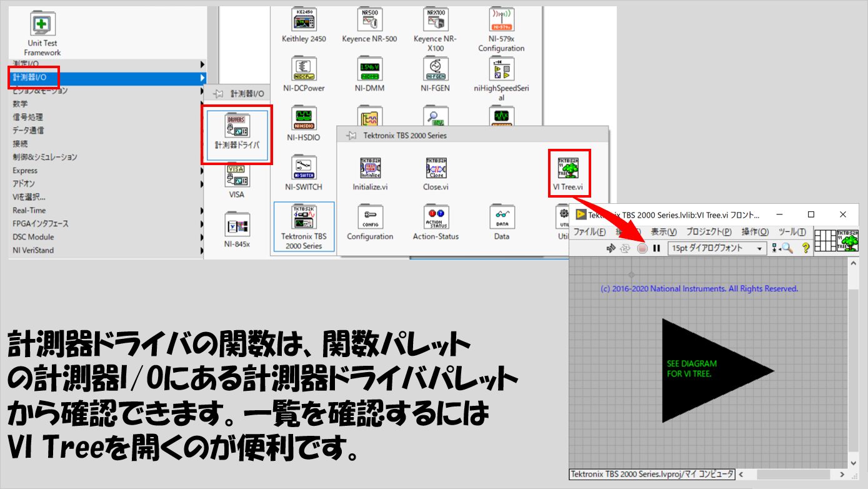The width and height of the screenshot is (868, 489).
Task: Expand the 数学 category
Action: click(107, 104)
